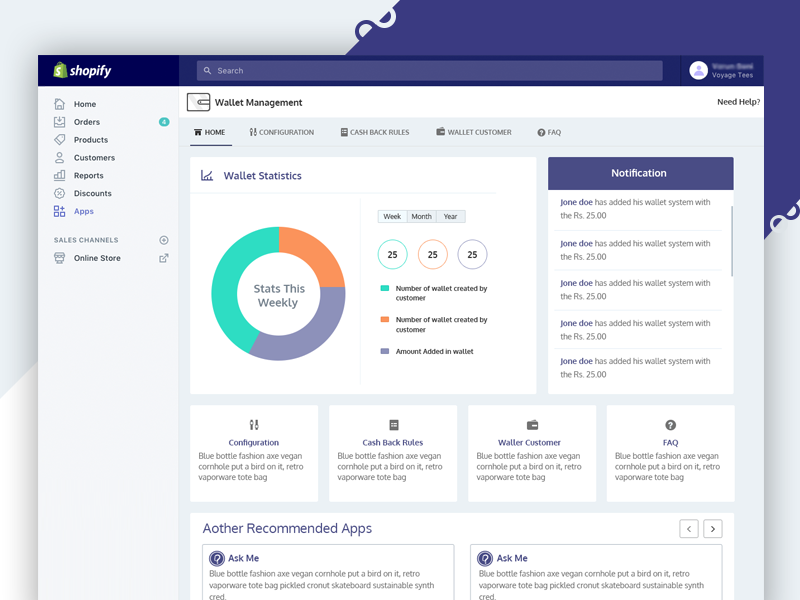Open the user avatar profile icon
This screenshot has height=600, width=800.
[x=698, y=70]
